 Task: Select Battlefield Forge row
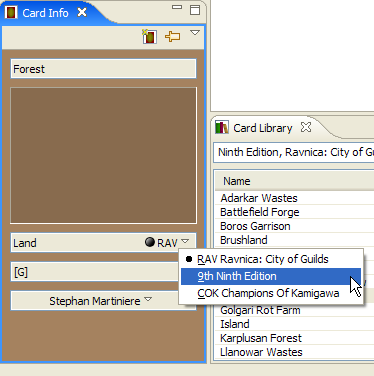click(x=295, y=212)
